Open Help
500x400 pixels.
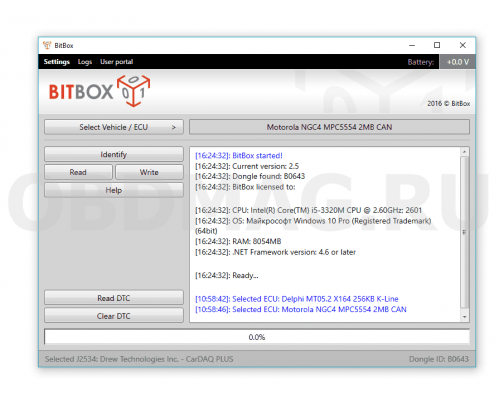[114, 190]
